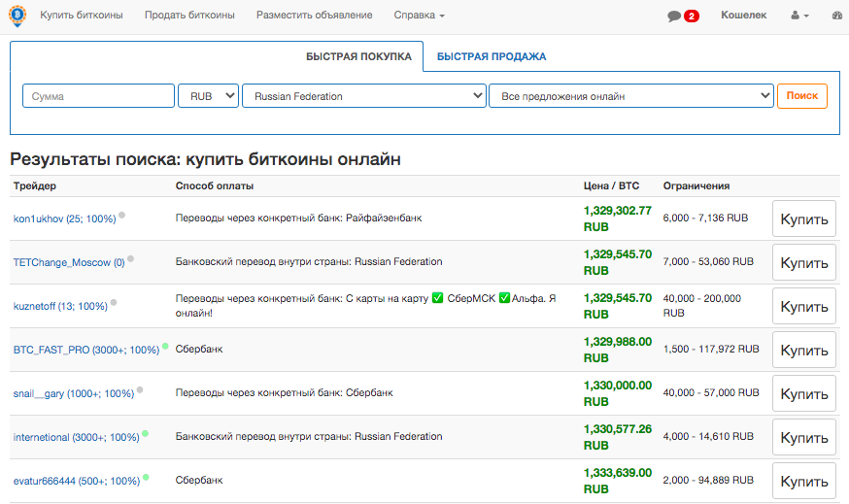Open the Справка menu
Image resolution: width=849 pixels, height=504 pixels.
pos(419,16)
